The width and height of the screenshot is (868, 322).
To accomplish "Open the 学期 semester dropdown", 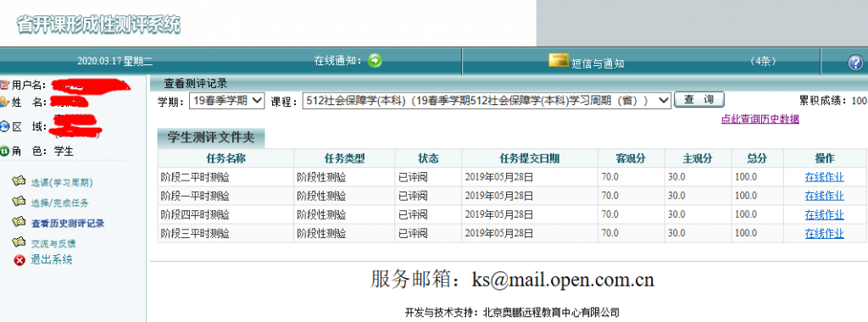I will [x=227, y=101].
